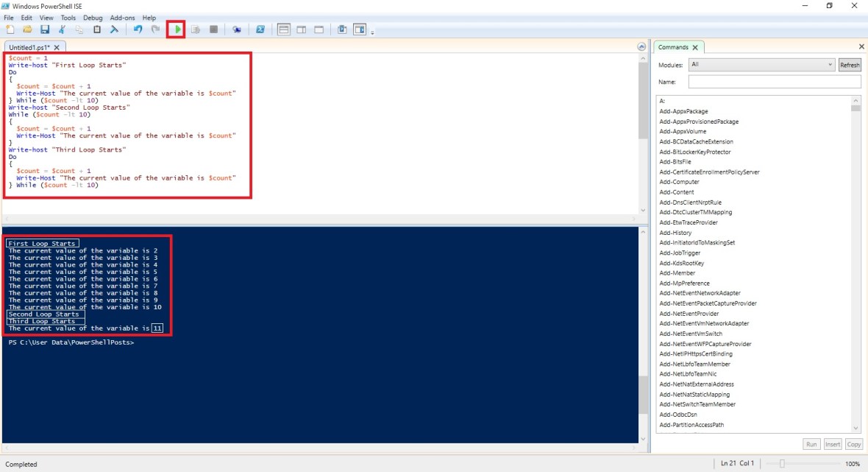Click the New Remote PowerShell Tab icon
Image resolution: width=868 pixels, height=472 pixels.
237,29
